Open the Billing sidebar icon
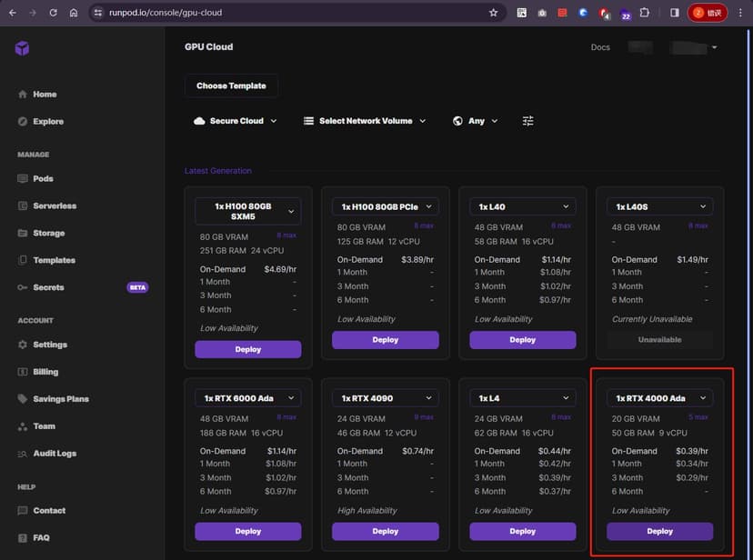Image resolution: width=753 pixels, height=560 pixels. 23,372
